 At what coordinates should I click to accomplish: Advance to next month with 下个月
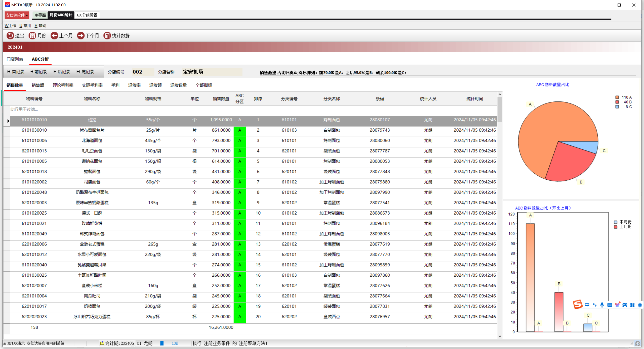point(81,36)
